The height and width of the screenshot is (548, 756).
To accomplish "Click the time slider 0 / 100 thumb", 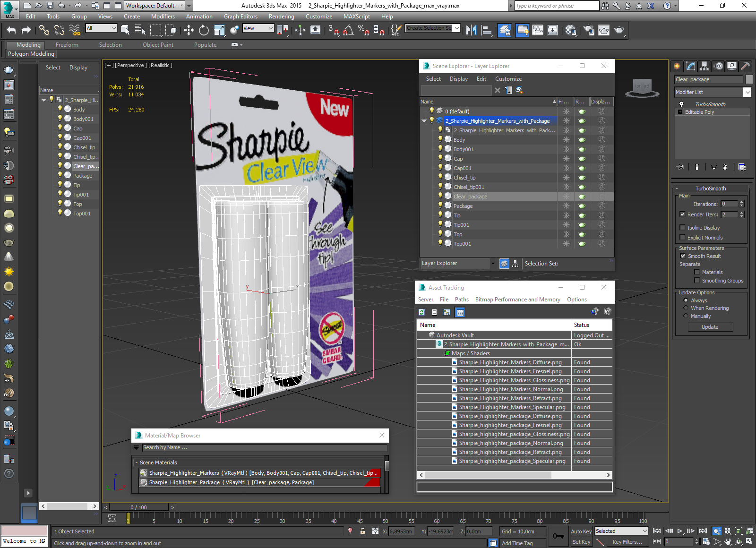I will (138, 507).
